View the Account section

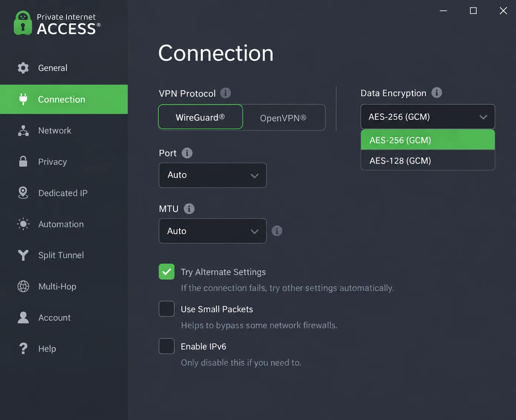pyautogui.click(x=64, y=318)
